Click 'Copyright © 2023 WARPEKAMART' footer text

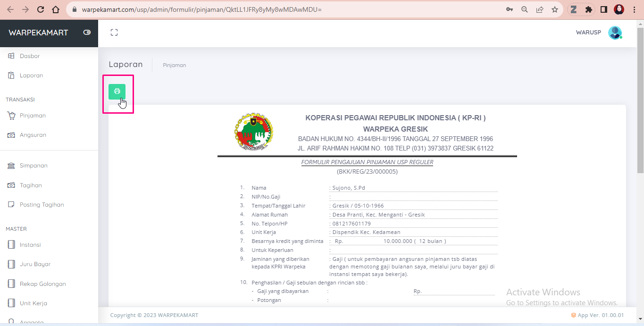coord(154,315)
